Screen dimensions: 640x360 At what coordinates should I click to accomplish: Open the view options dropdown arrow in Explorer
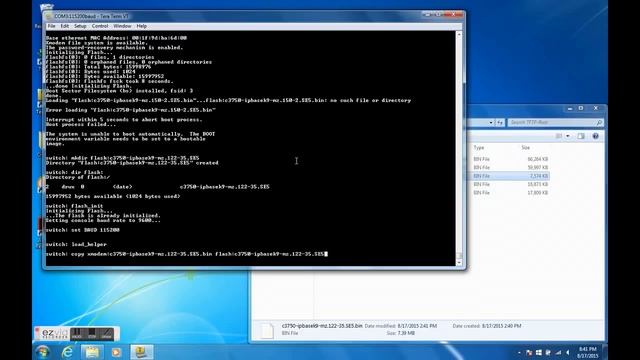[568, 136]
